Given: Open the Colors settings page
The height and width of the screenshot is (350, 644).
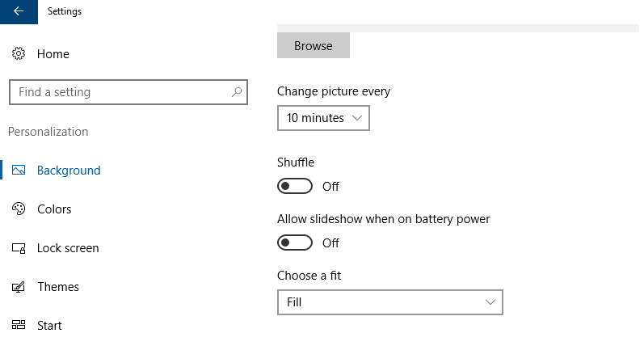Looking at the screenshot, I should [54, 209].
